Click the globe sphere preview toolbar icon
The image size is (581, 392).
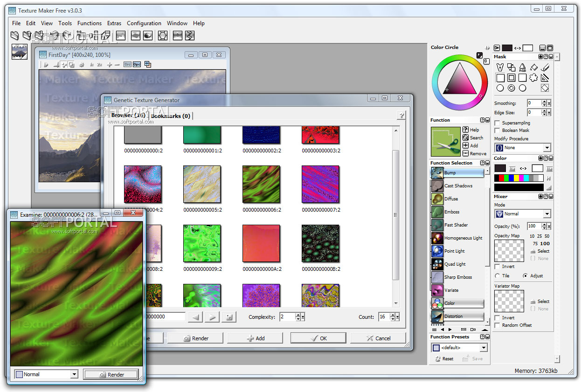pyautogui.click(x=148, y=35)
